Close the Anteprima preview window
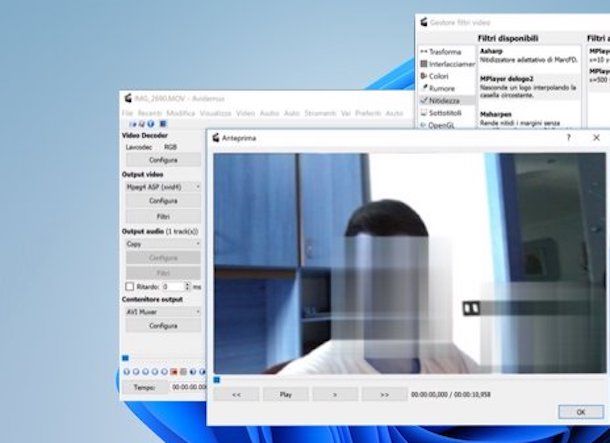The width and height of the screenshot is (610, 443). click(596, 138)
